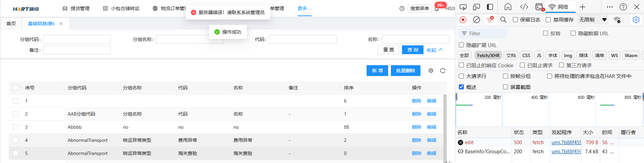Open the table column settings gear
644x163 pixels.
click(x=431, y=71)
